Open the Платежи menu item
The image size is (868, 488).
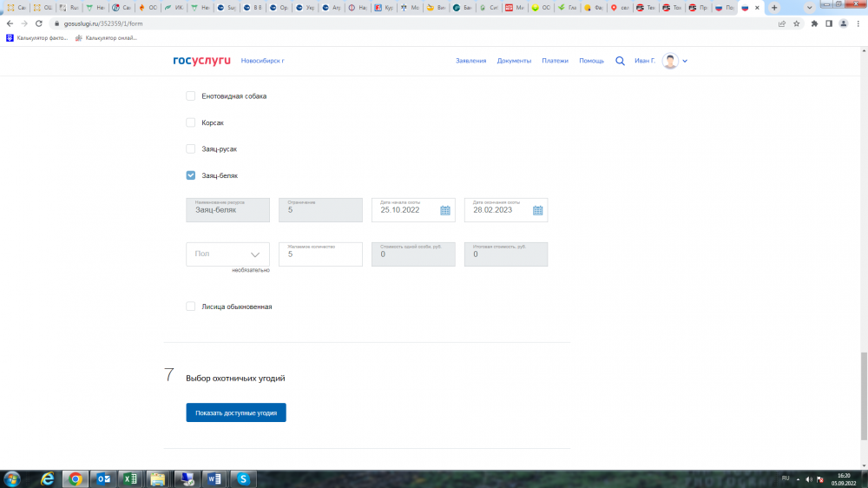pos(555,61)
